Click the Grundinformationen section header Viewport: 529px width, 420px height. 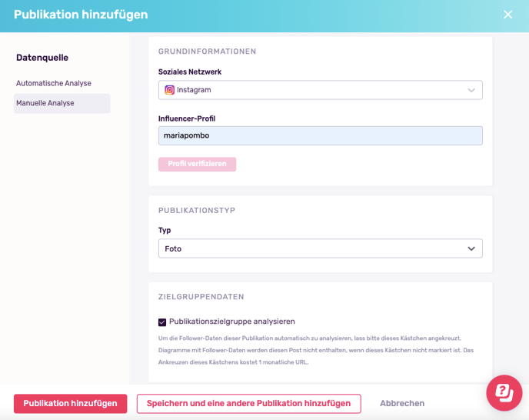(207, 52)
